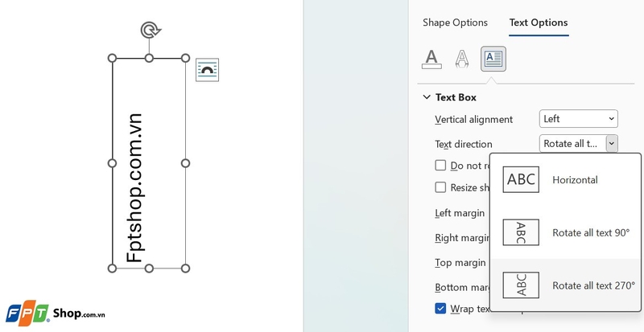644x332 pixels.
Task: Select the Text Fill & Outline icon
Action: 431,59
